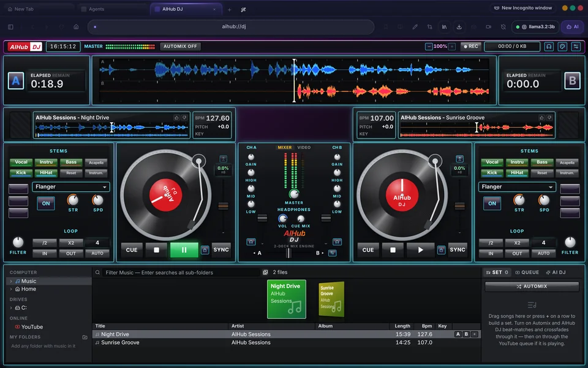Click the MASTER volume knob

click(x=293, y=194)
